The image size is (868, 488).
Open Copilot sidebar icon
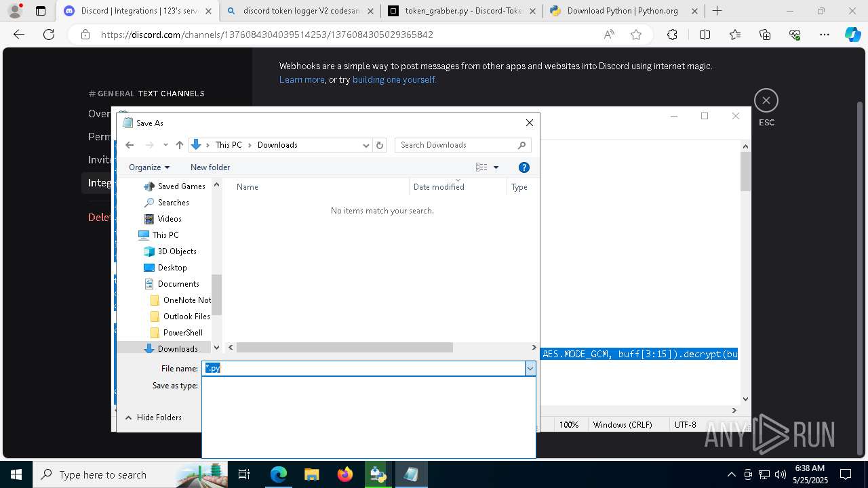click(x=852, y=35)
